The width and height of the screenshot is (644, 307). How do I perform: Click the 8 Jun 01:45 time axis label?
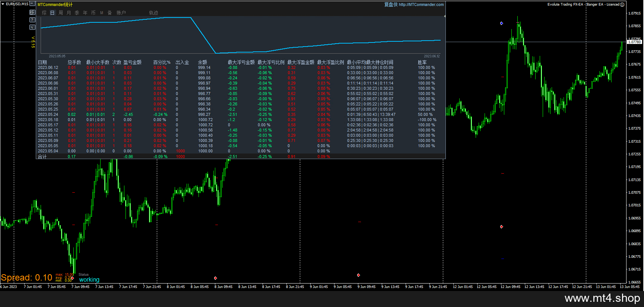(x=176, y=287)
